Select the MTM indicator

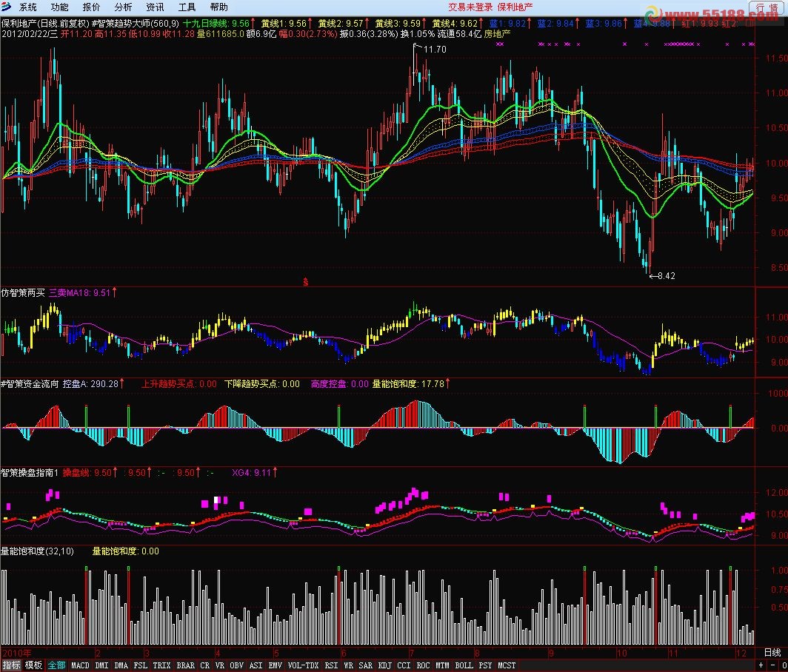click(442, 665)
